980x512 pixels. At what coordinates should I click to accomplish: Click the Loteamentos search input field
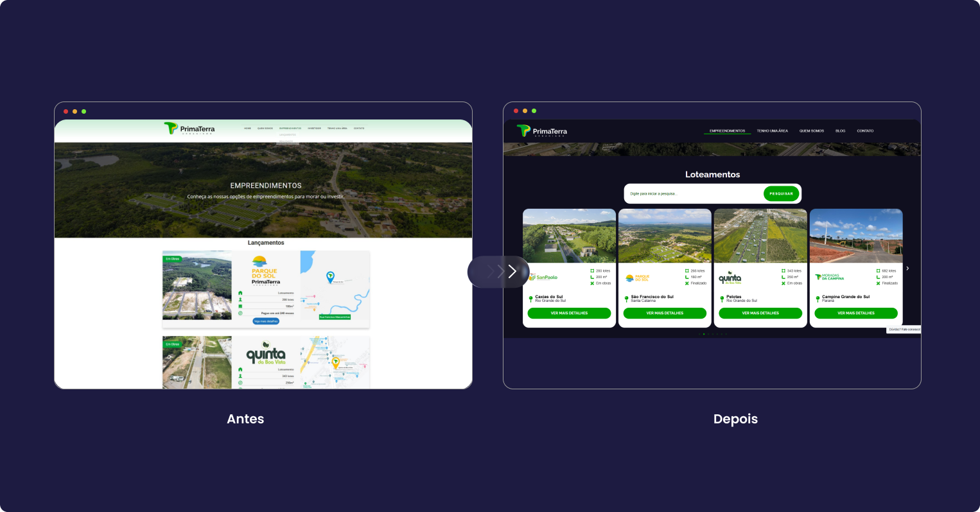tap(694, 193)
